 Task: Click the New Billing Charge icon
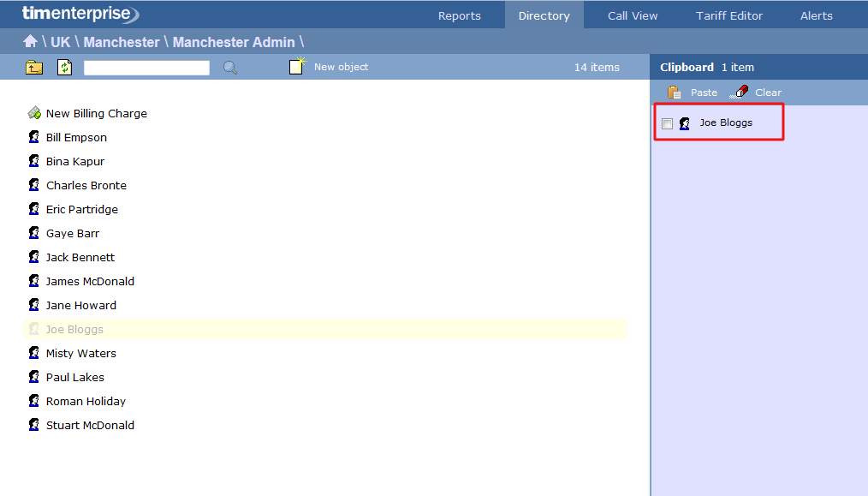(x=35, y=112)
